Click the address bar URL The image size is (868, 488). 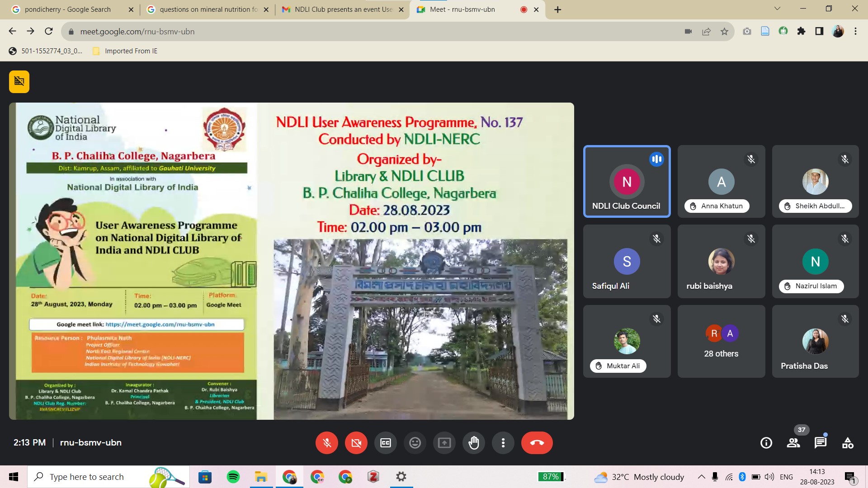137,32
